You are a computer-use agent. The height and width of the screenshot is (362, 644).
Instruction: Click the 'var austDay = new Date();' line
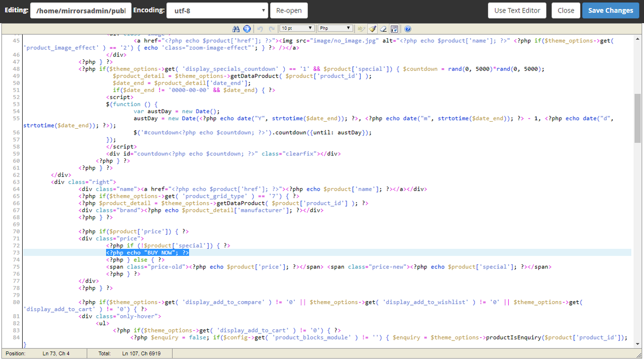coord(177,111)
